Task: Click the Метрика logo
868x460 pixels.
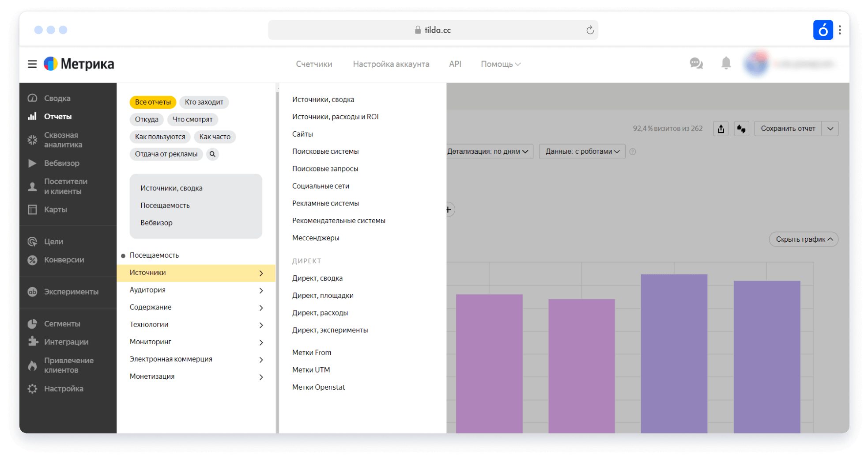Action: tap(79, 64)
